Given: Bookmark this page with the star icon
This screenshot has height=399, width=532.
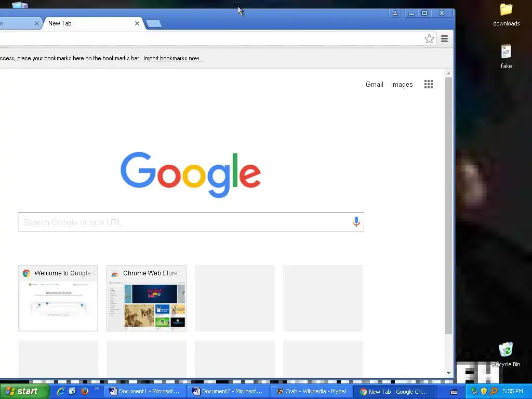Looking at the screenshot, I should (429, 39).
